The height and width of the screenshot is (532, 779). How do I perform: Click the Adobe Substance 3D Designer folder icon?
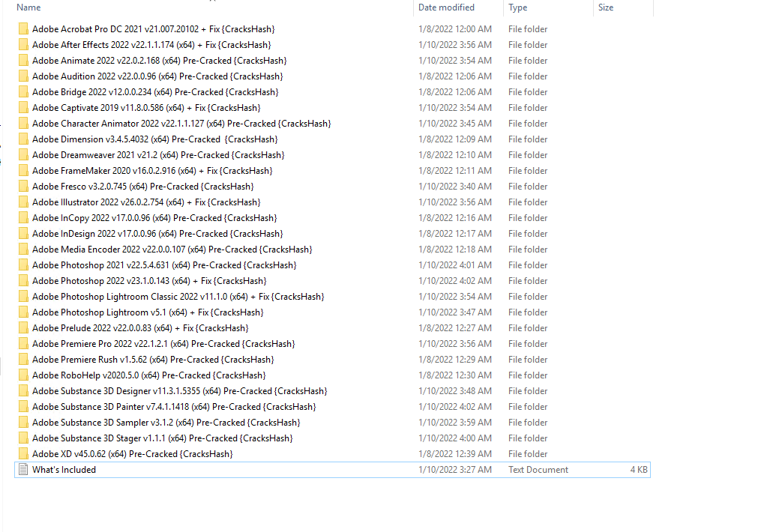[x=23, y=391]
